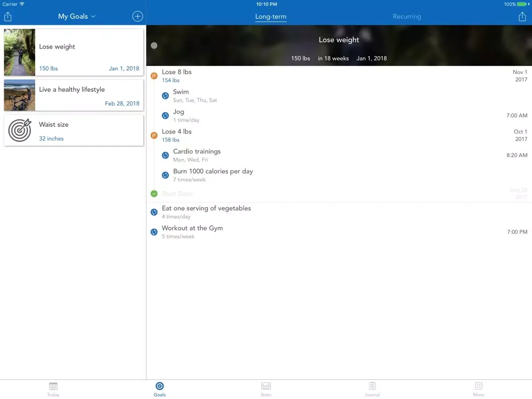Tap the share icon above the goals list
The image size is (532, 399).
(x=7, y=16)
